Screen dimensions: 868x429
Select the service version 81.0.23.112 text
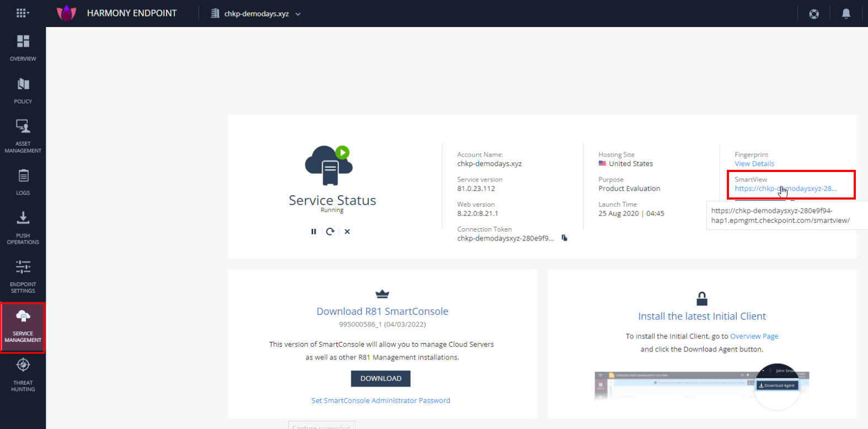pyautogui.click(x=476, y=189)
